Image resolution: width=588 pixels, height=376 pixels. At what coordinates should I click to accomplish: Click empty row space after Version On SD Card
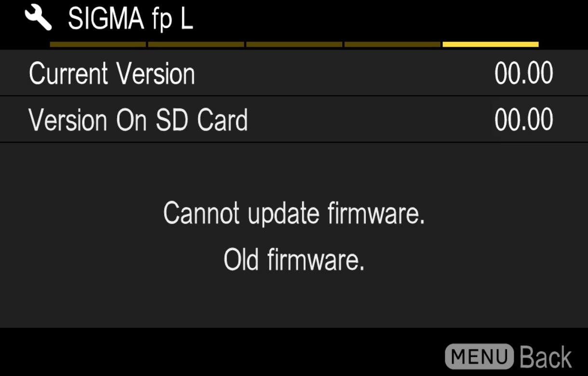click(371, 120)
